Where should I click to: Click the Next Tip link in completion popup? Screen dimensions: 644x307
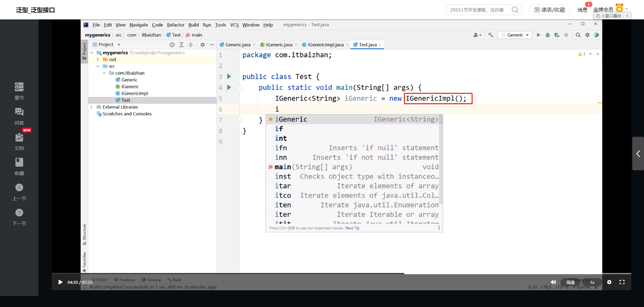click(352, 228)
